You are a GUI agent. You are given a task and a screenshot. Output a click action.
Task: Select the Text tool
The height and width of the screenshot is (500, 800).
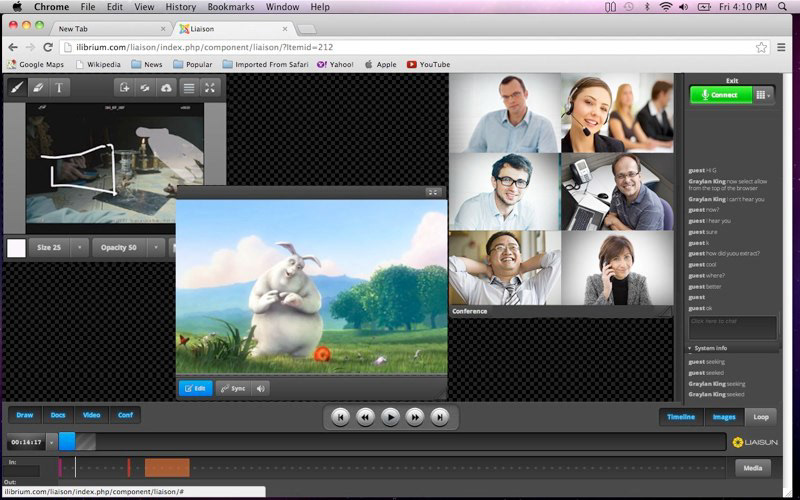pos(59,88)
